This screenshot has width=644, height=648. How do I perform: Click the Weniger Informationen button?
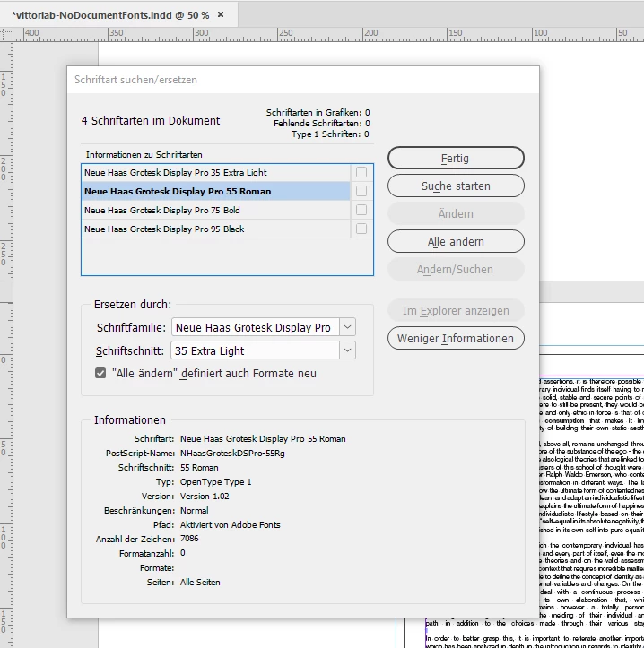click(456, 338)
